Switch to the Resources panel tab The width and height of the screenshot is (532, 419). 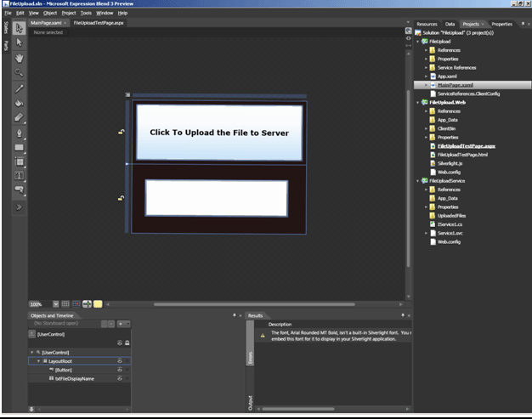point(427,24)
